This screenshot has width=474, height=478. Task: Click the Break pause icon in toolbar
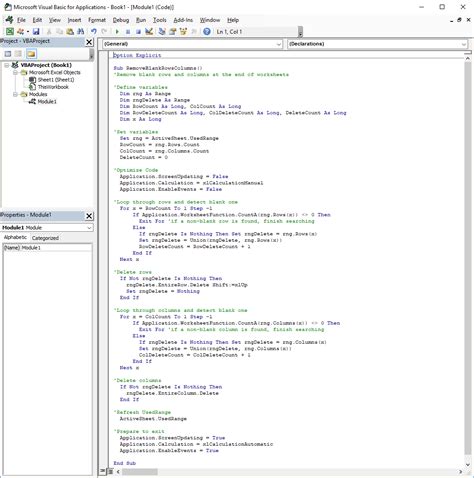click(128, 32)
